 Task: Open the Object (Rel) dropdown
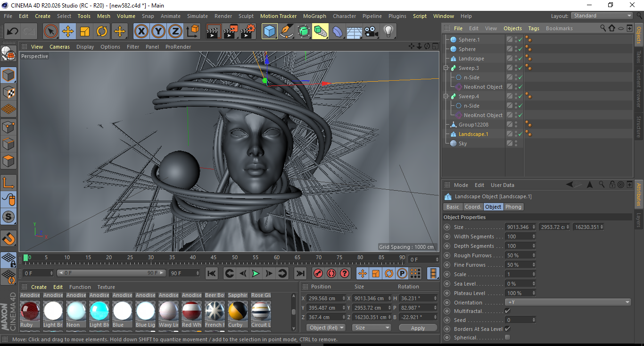click(326, 328)
